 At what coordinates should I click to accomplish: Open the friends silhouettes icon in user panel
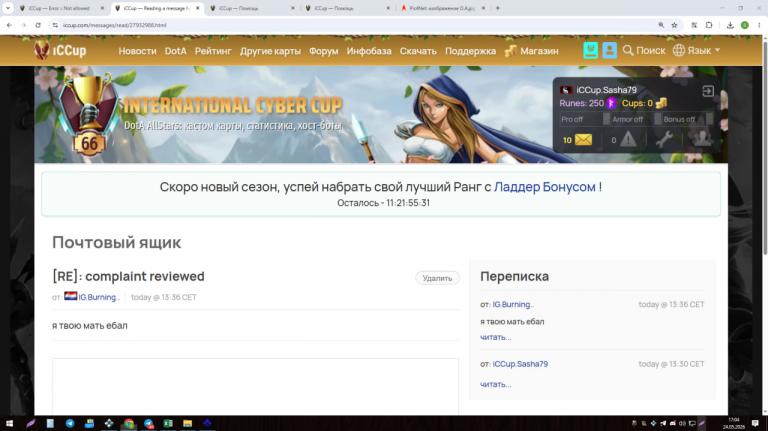pyautogui.click(x=701, y=139)
